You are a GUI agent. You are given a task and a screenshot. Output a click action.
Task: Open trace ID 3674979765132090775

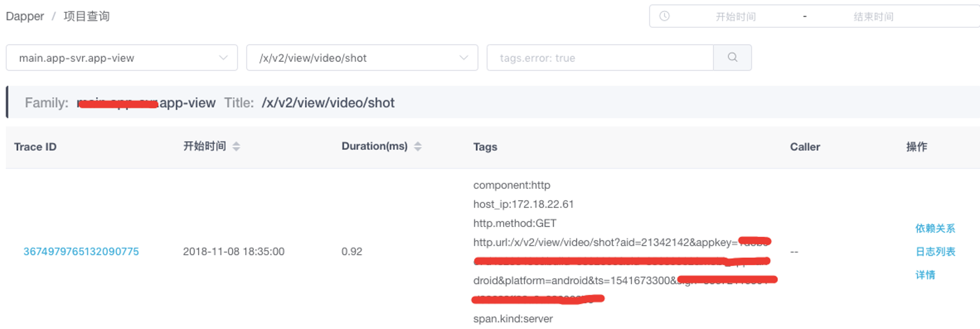click(x=81, y=251)
